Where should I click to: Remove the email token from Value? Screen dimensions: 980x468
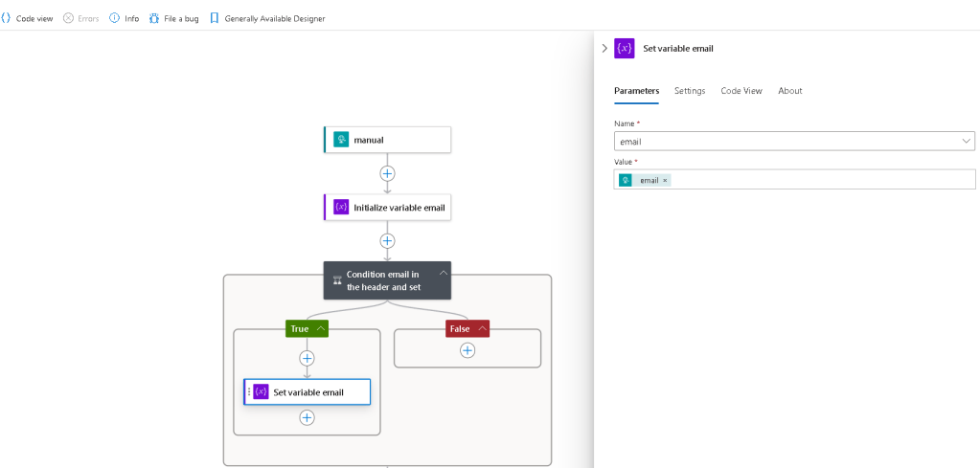point(665,180)
